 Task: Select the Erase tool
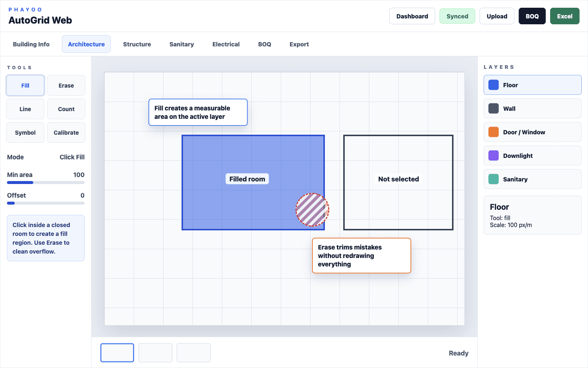[x=66, y=85]
